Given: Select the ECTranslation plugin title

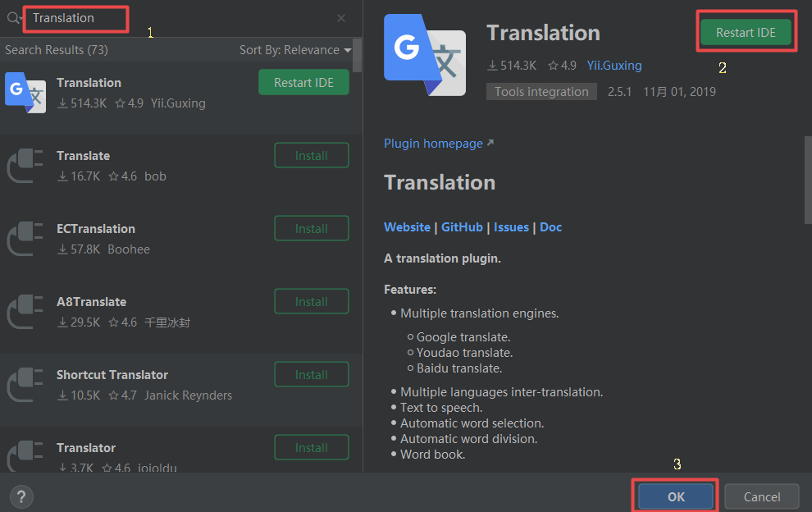Looking at the screenshot, I should (96, 229).
